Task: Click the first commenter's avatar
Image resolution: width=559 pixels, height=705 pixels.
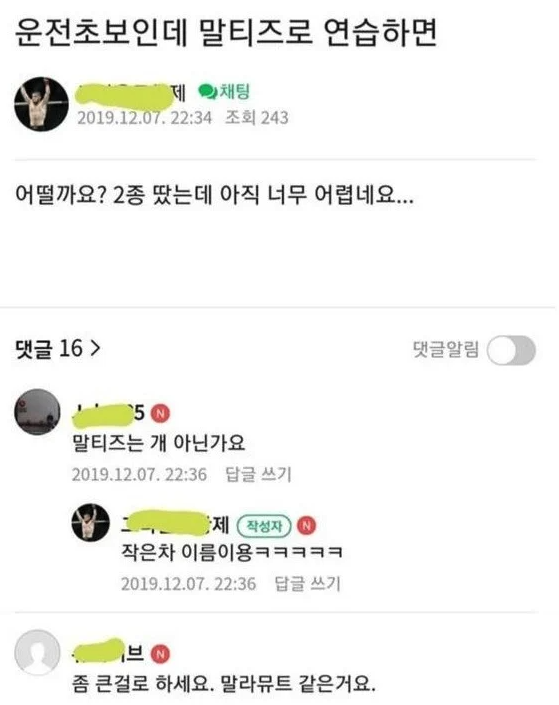Action: (x=37, y=412)
